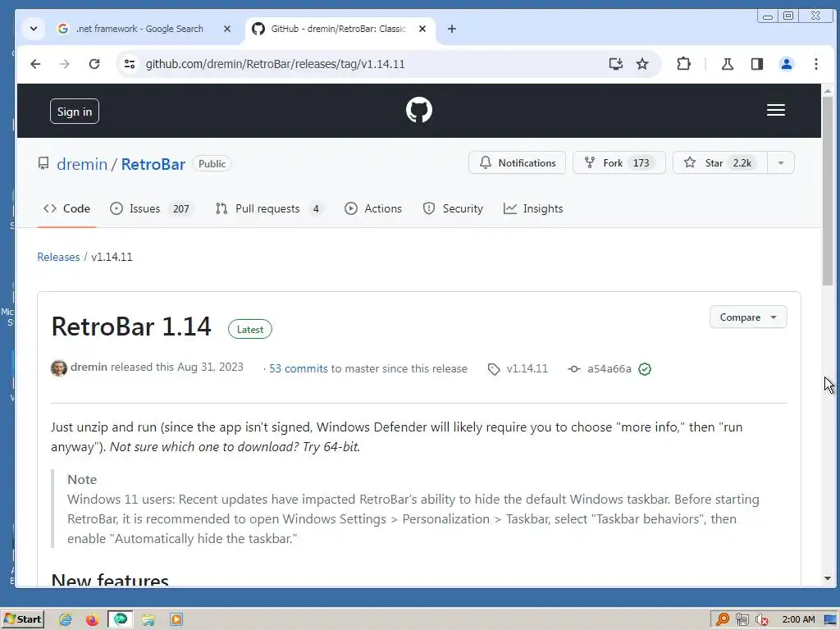Open the file explorer taskbar icon
Image resolution: width=840 pixels, height=630 pixels.
pos(148,620)
